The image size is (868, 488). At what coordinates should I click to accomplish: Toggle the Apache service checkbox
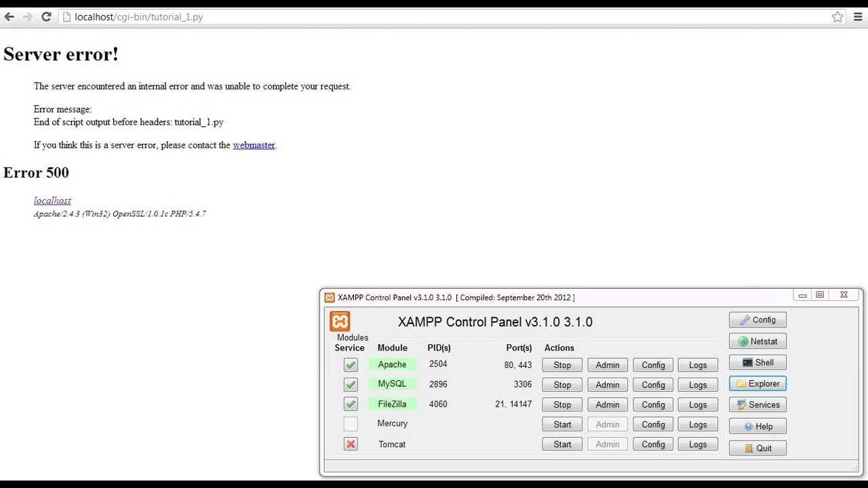(x=351, y=365)
